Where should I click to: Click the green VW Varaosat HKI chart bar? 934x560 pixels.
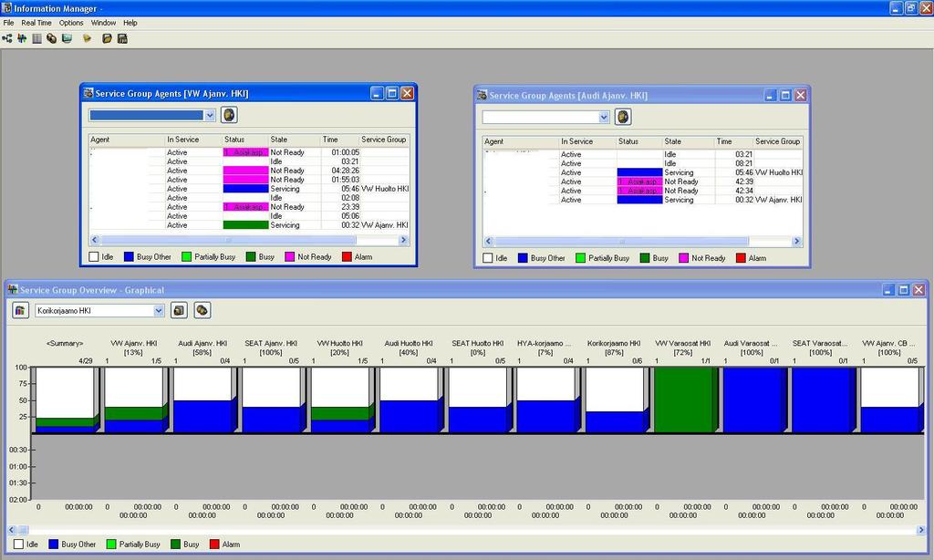(x=685, y=399)
